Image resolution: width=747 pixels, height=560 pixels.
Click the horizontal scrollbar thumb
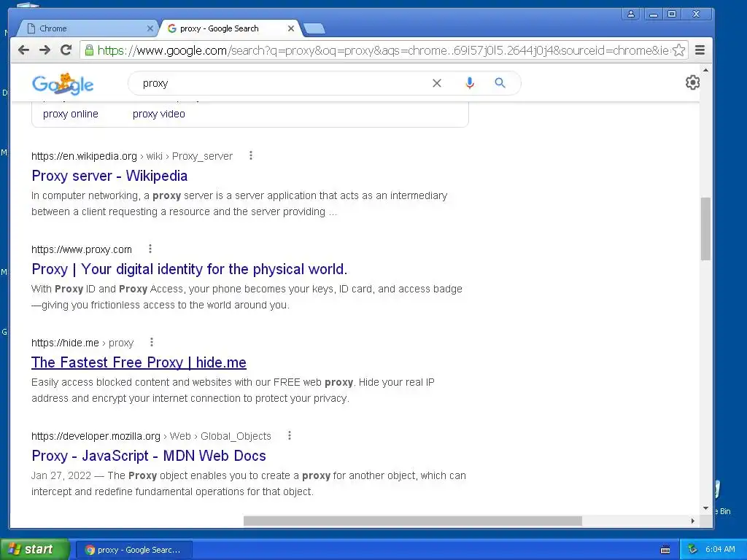pos(413,521)
